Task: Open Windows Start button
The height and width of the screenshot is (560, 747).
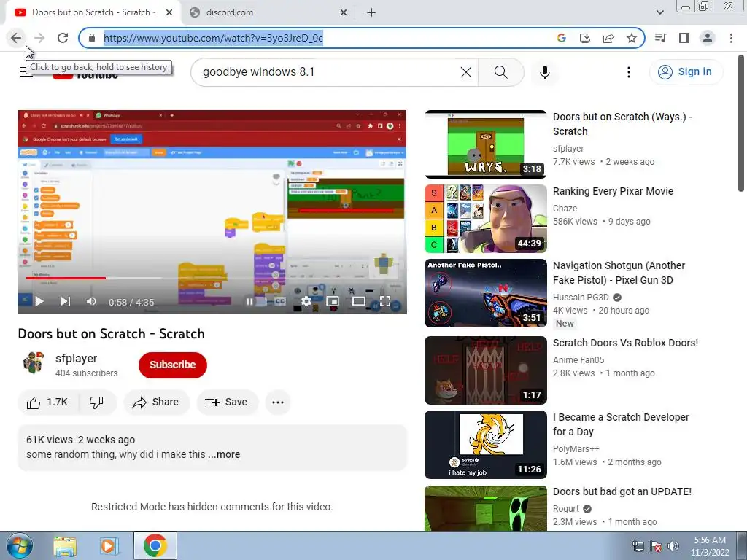Action: pyautogui.click(x=18, y=545)
